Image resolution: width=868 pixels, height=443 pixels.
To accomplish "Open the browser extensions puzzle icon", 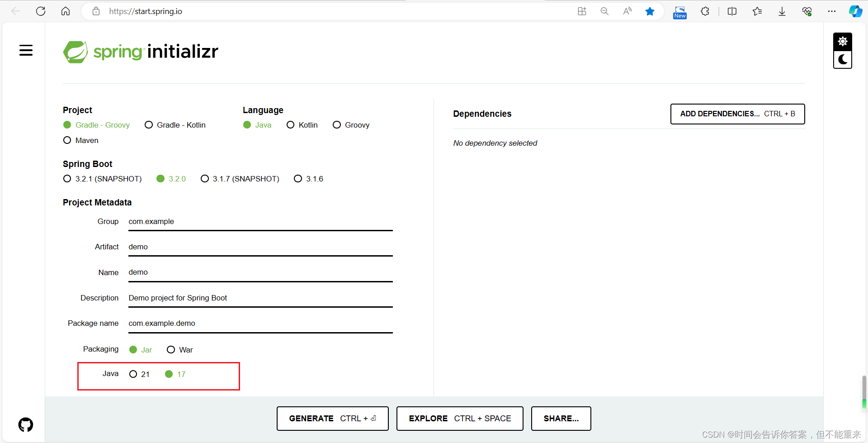I will (x=705, y=11).
